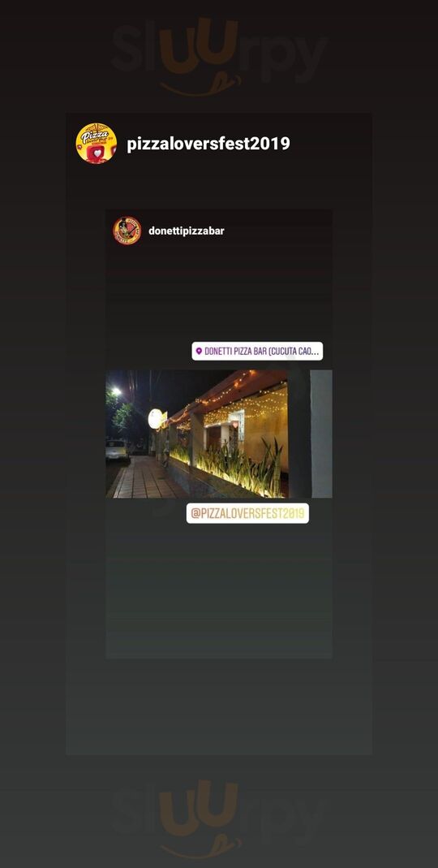
Task: Open the donettipizzabar username link
Action: (x=187, y=231)
